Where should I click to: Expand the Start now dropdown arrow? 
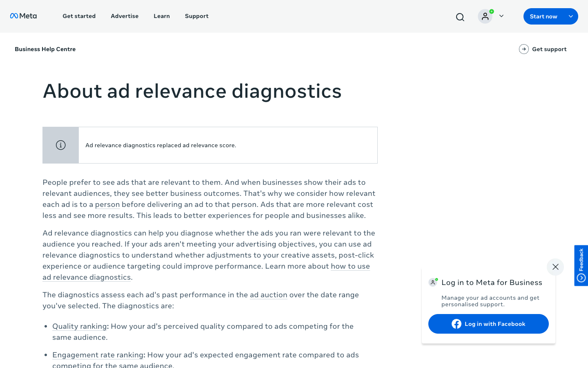pyautogui.click(x=571, y=16)
